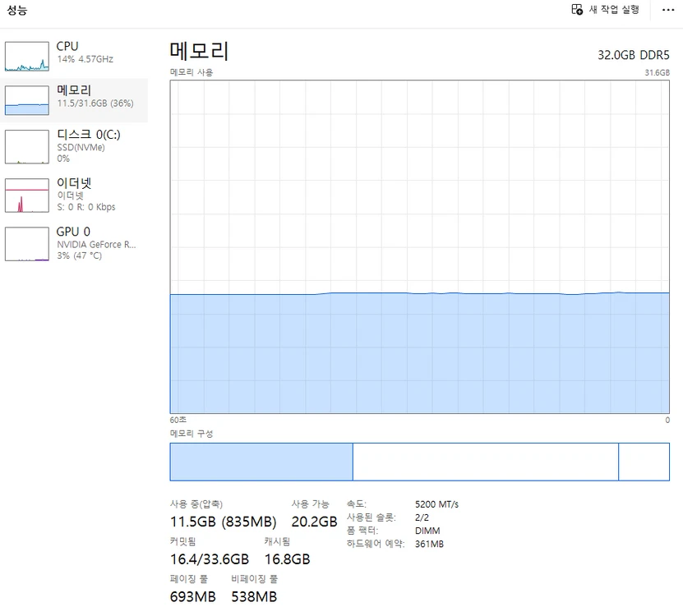Click the 사용된 슬롯: label

[371, 517]
